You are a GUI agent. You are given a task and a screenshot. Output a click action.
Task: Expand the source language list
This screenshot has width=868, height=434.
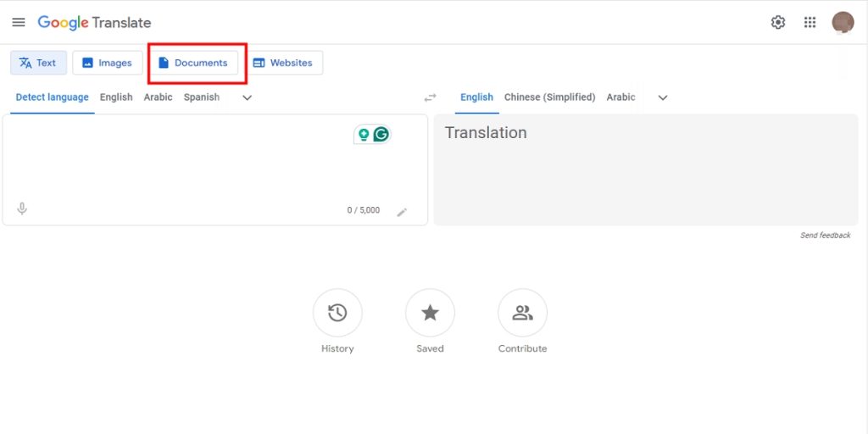point(248,97)
